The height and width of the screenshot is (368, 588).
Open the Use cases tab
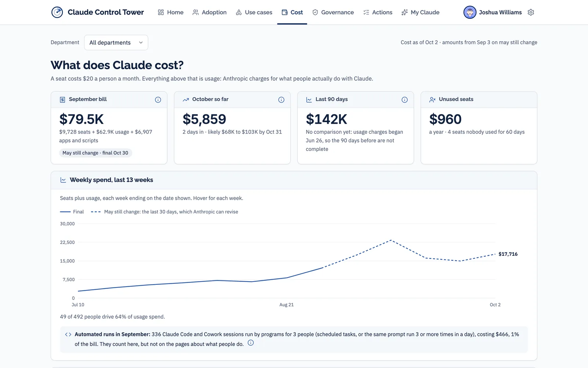click(x=254, y=12)
